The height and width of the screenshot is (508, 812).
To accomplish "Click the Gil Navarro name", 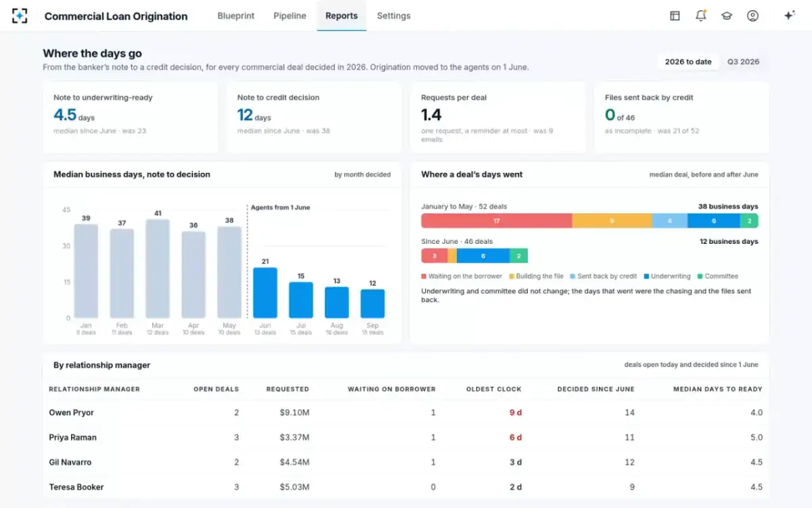I will pos(70,463).
